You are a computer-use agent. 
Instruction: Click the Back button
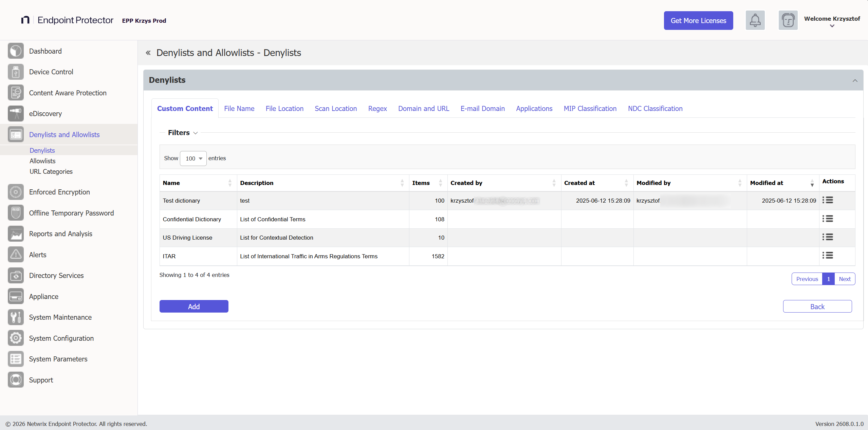[x=817, y=306]
